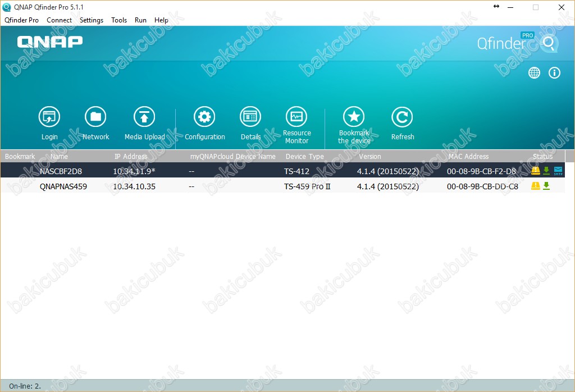Click the QNAP logo
This screenshot has width=575, height=392.
tap(50, 42)
